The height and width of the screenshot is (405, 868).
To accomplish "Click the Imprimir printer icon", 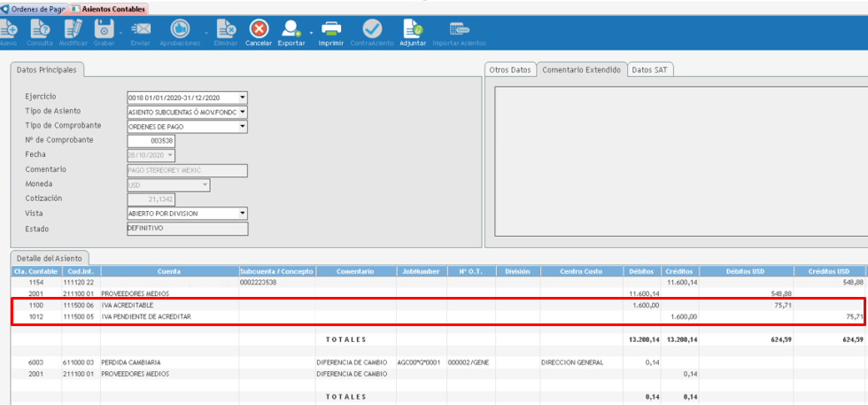I will [x=330, y=29].
